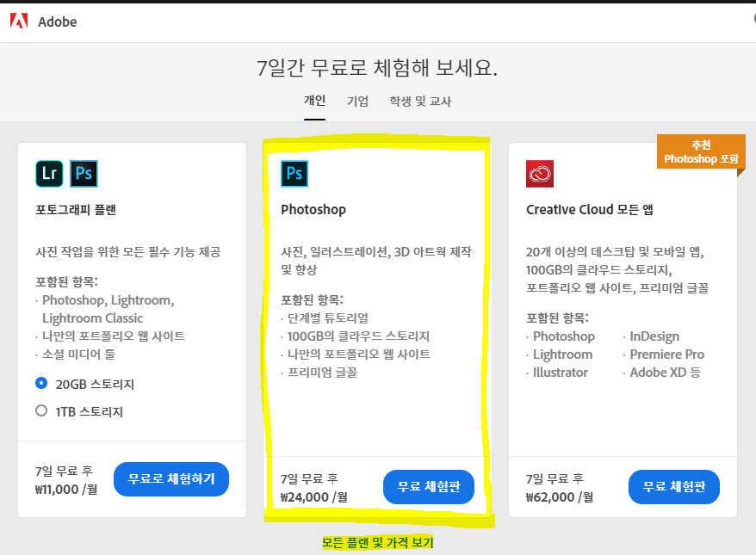Click Lightroom in the Creative Cloud list

coord(562,355)
